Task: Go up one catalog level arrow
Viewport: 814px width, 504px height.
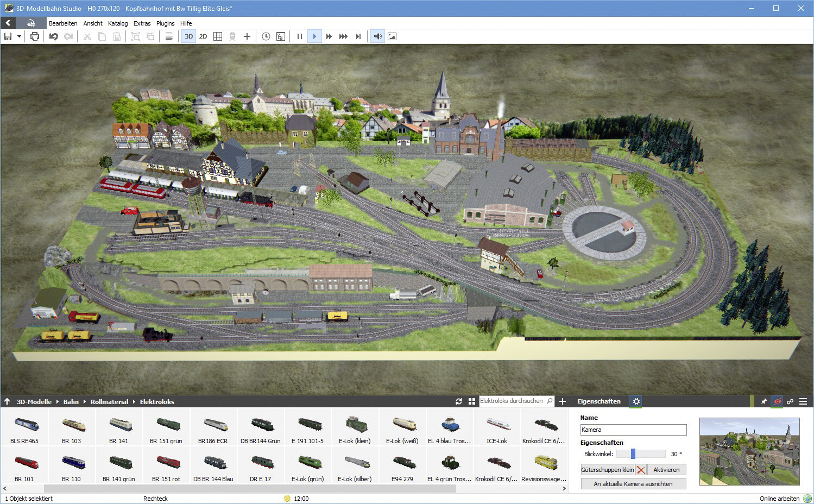Action: point(7,401)
